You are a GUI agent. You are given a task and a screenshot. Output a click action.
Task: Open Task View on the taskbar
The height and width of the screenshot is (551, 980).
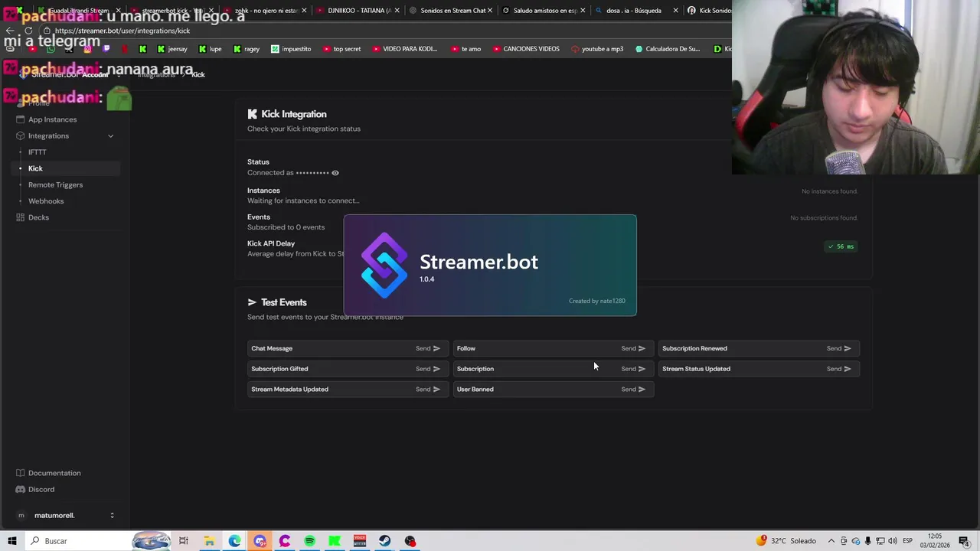pos(184,541)
